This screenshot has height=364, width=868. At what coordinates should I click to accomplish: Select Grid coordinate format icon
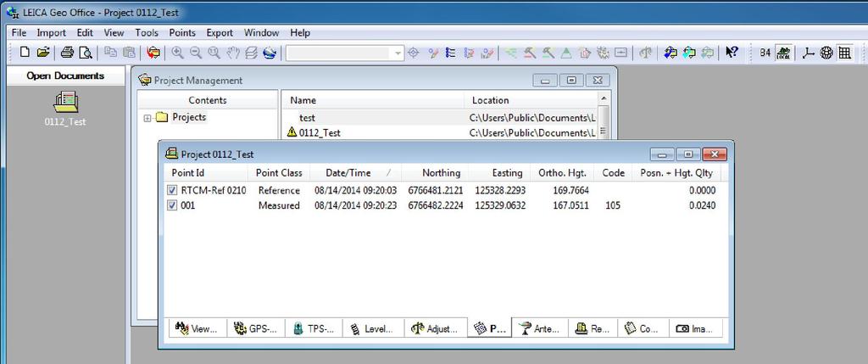click(x=844, y=53)
